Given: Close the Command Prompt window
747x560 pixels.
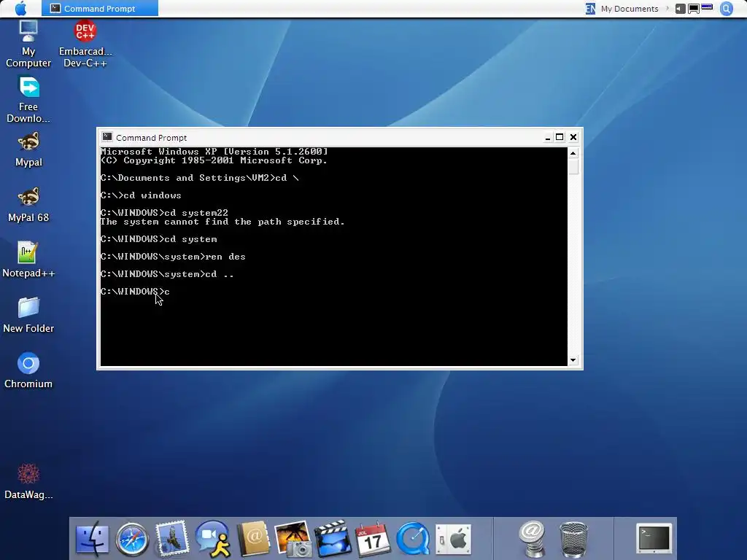Looking at the screenshot, I should (573, 137).
